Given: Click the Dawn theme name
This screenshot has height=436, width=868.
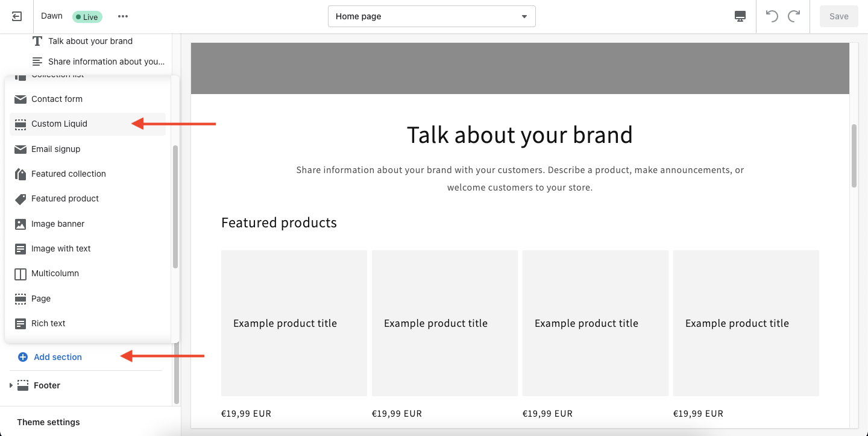Looking at the screenshot, I should click(x=52, y=16).
